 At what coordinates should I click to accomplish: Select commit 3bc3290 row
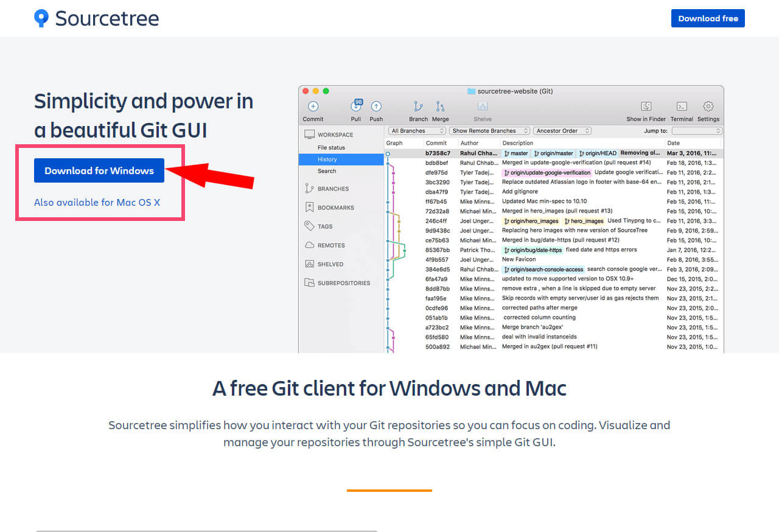point(554,182)
